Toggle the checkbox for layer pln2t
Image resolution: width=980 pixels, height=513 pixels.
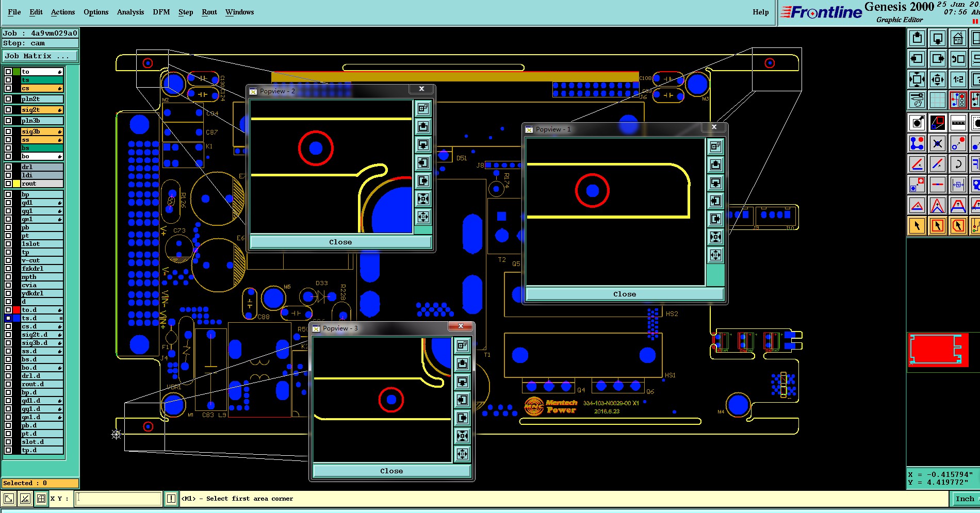pyautogui.click(x=8, y=99)
